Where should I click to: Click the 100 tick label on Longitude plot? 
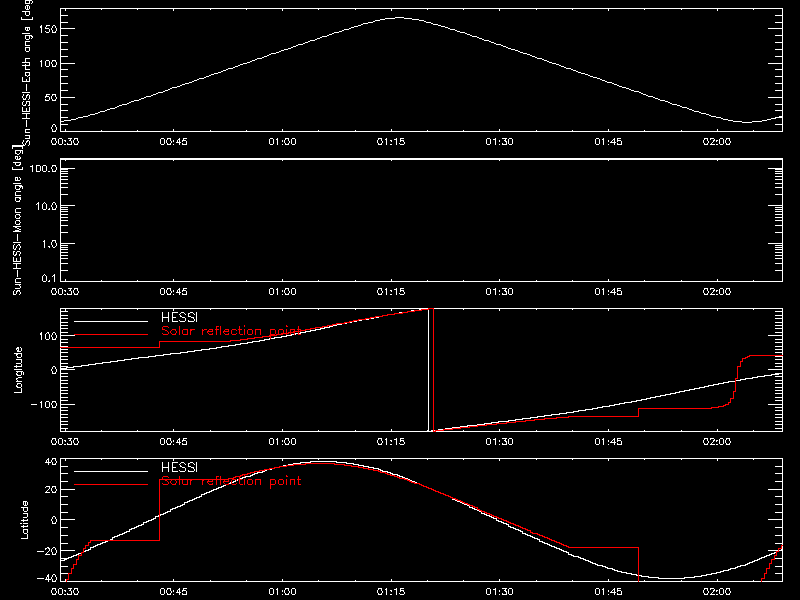click(47, 336)
